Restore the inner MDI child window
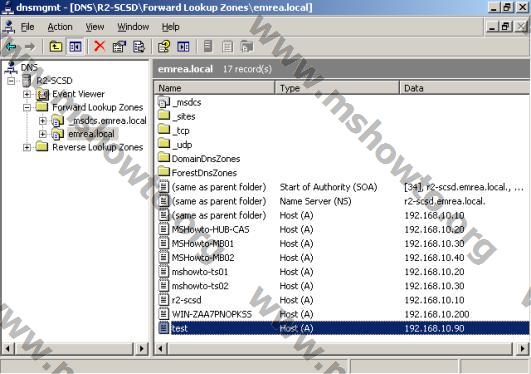The height and width of the screenshot is (374, 531). [505, 26]
